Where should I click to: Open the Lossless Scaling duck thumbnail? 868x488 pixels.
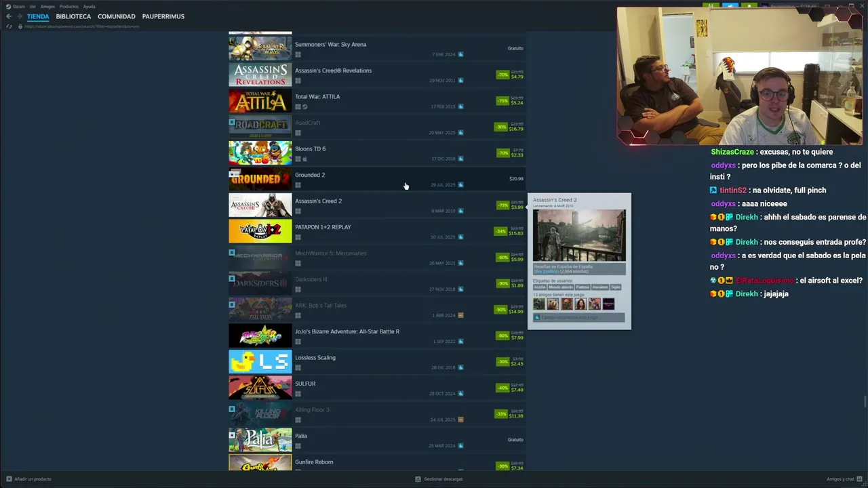point(260,362)
